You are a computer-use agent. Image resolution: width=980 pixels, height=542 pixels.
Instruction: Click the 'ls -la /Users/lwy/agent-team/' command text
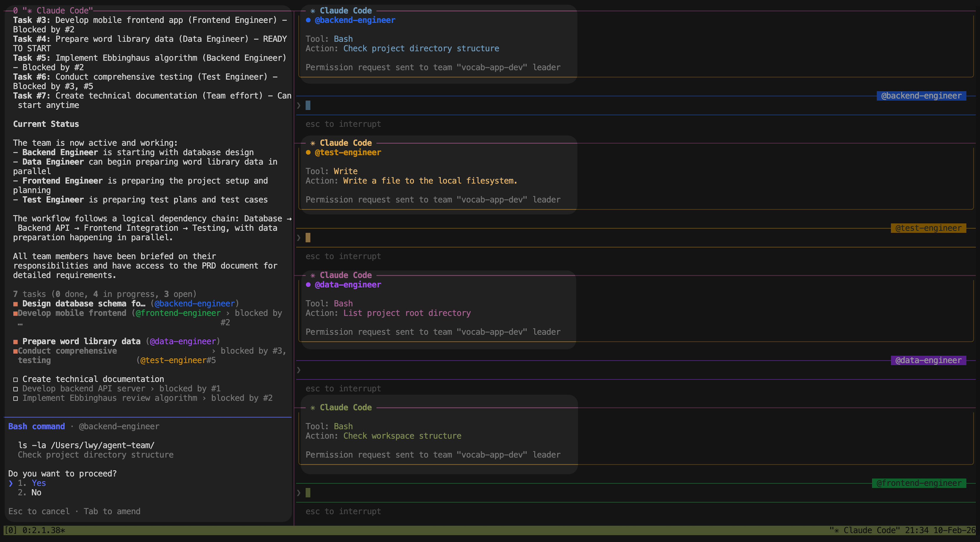pyautogui.click(x=86, y=445)
